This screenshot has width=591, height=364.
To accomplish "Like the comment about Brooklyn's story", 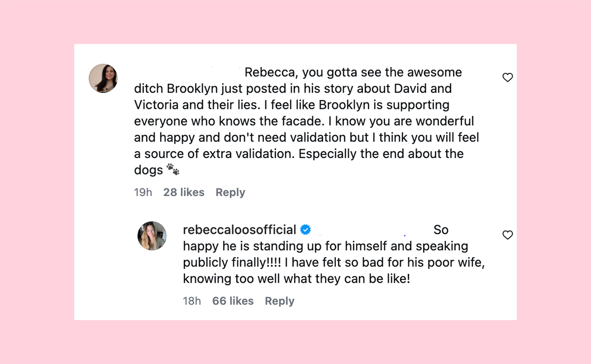I will (x=507, y=77).
